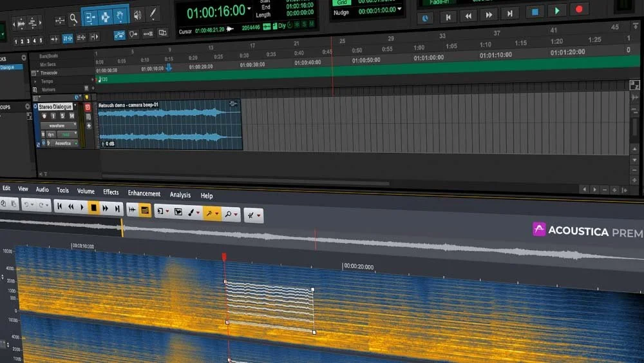644x363 pixels.
Task: Click Acoustica Play button
Action: click(82, 207)
